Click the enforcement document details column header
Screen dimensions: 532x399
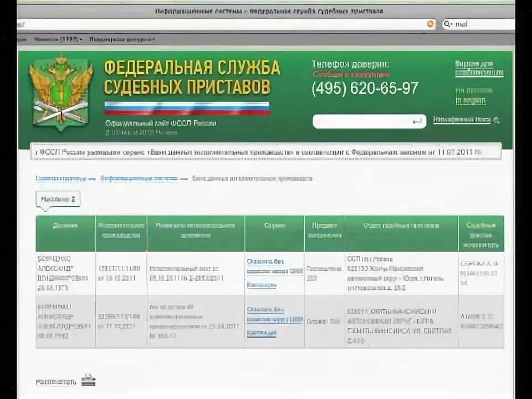pos(196,233)
